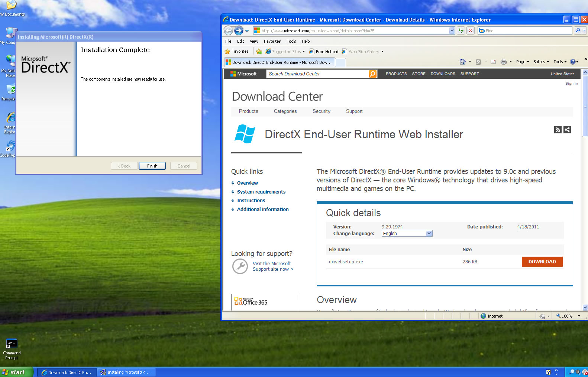Click the DOWNLOADS navigation item
The height and width of the screenshot is (377, 588).
(443, 74)
